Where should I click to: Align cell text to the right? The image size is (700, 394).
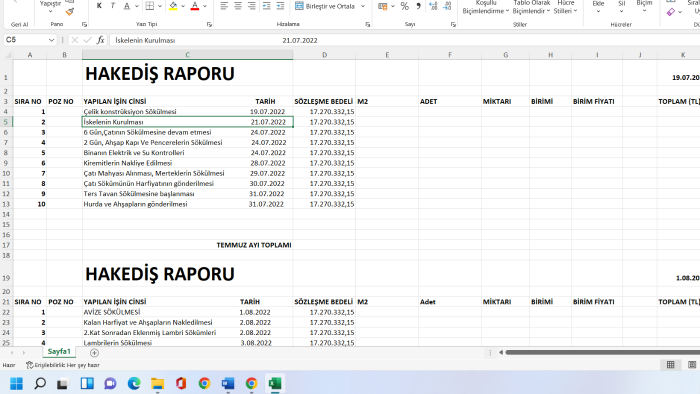click(252, 6)
